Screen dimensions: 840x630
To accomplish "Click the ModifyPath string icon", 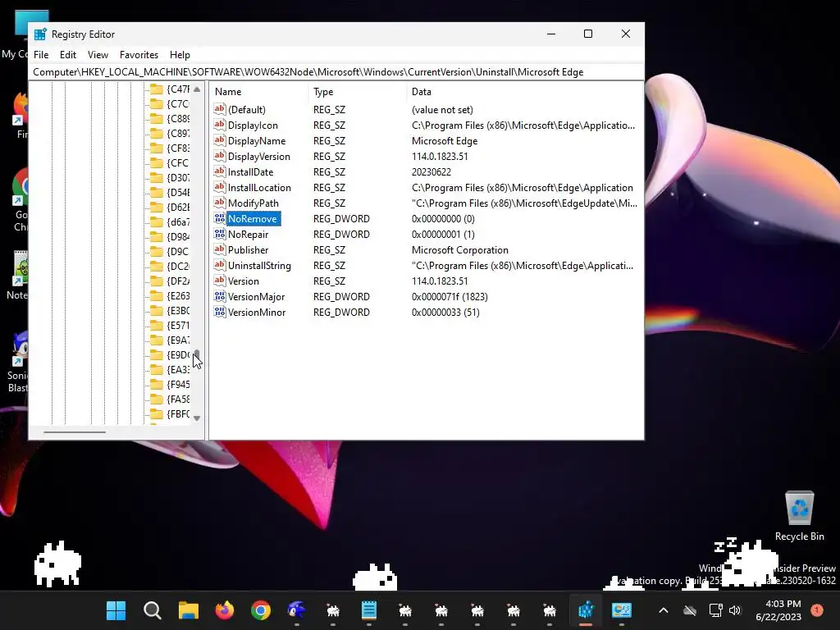I will tap(220, 203).
